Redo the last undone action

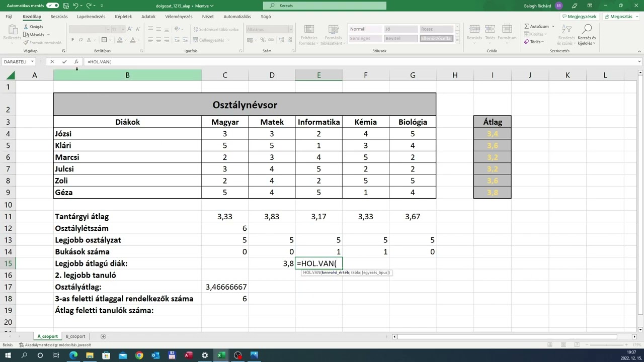(89, 6)
